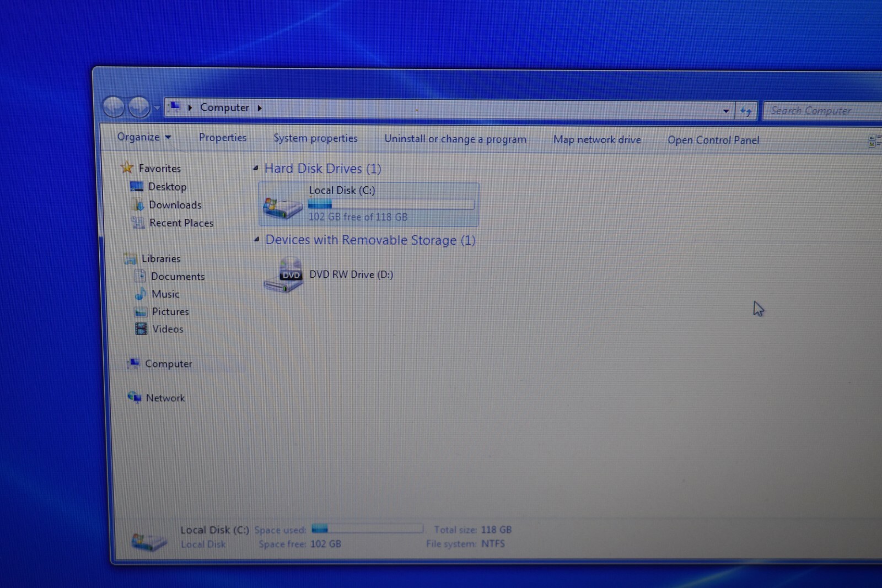Click the Recent Places icon
The width and height of the screenshot is (882, 588).
138,222
